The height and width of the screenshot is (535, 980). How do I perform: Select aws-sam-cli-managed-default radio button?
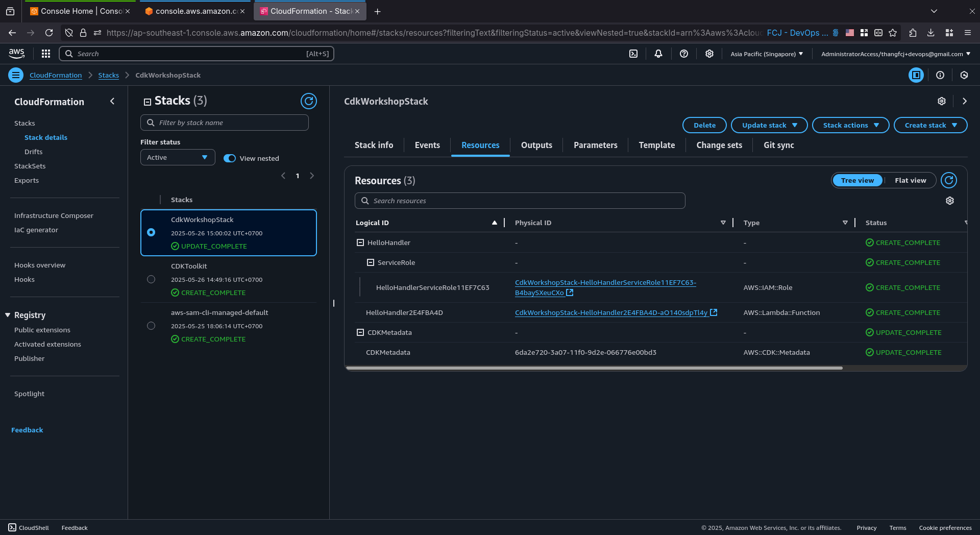[x=151, y=326]
